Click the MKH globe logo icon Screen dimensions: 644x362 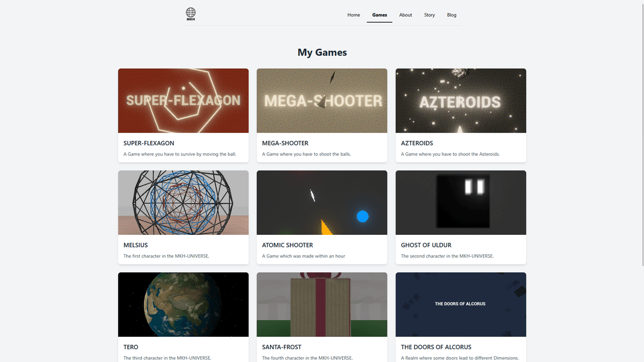coord(191,14)
